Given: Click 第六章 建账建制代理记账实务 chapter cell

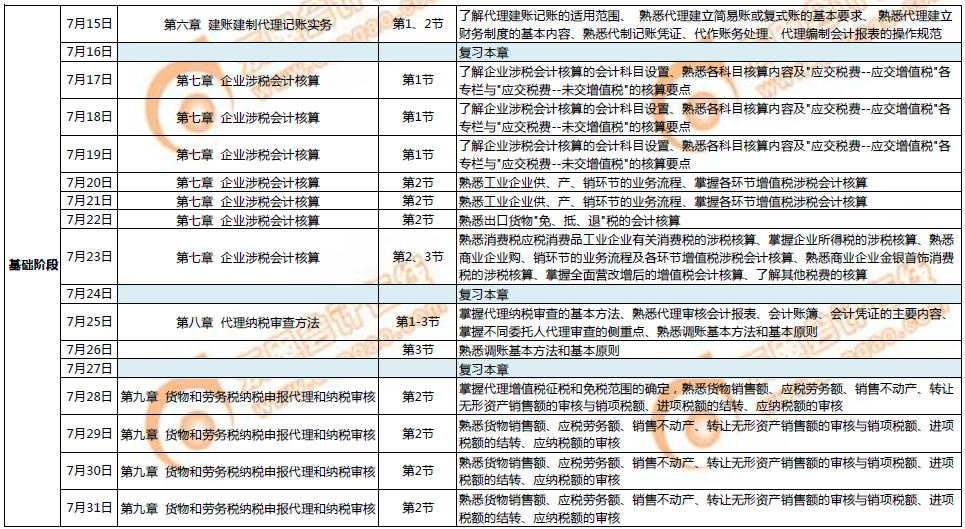Looking at the screenshot, I should point(248,24).
